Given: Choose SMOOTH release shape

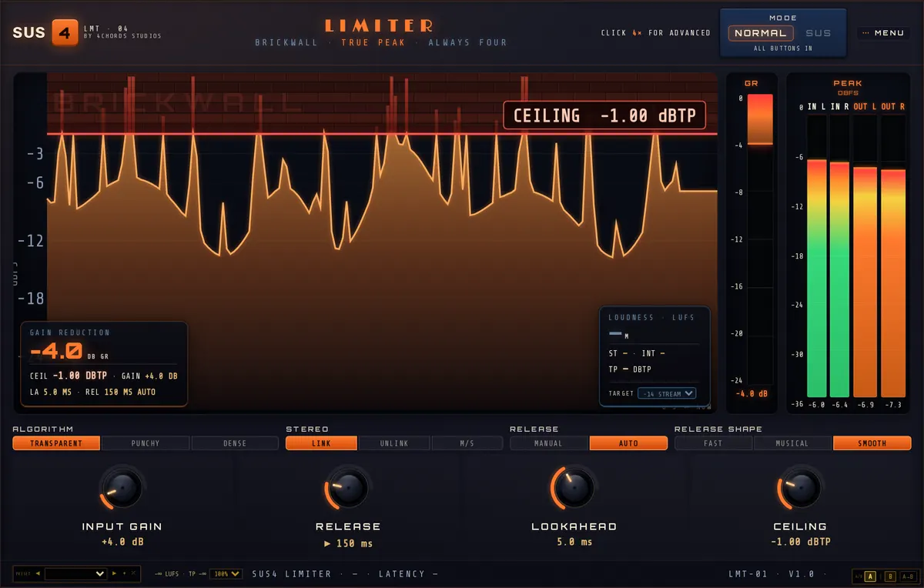Looking at the screenshot, I should (872, 443).
